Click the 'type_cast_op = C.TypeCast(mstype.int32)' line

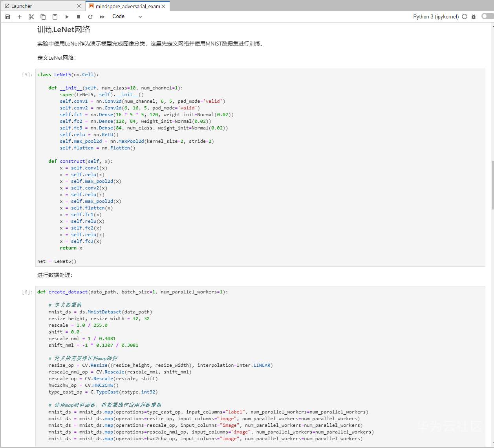point(103,392)
